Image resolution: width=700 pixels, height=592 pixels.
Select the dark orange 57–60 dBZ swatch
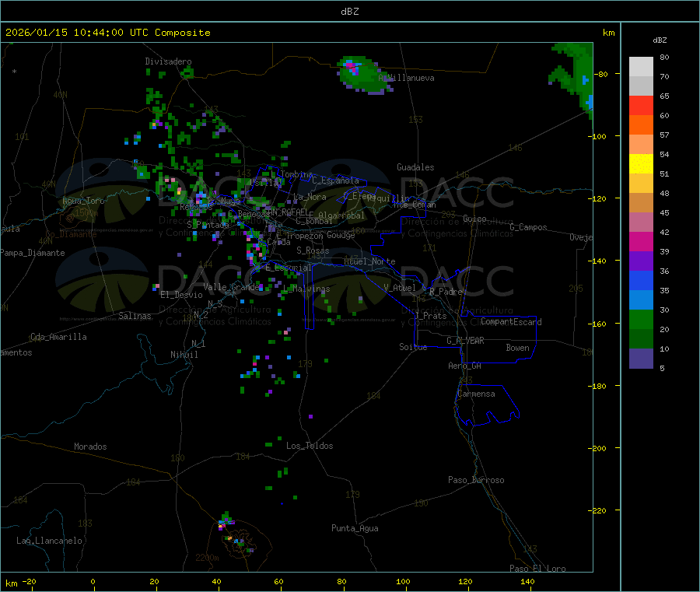(641, 125)
